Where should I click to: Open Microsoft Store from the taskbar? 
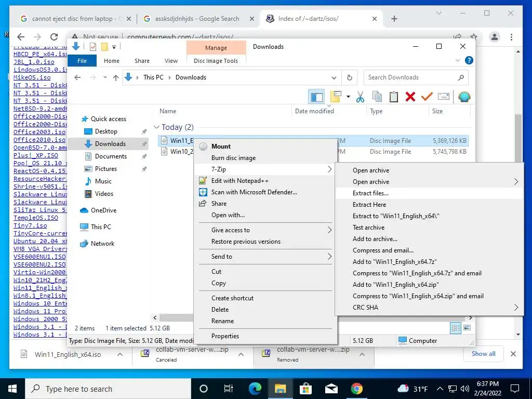click(305, 389)
